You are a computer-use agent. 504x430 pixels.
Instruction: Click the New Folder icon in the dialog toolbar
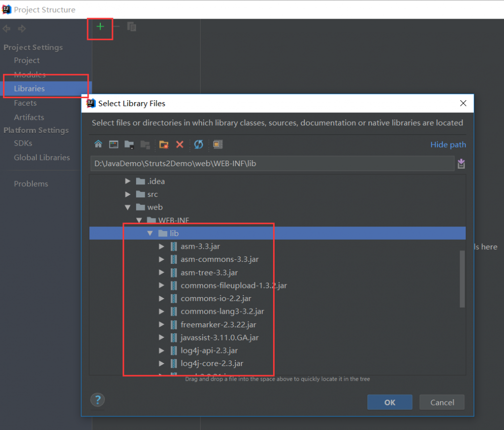tap(163, 145)
